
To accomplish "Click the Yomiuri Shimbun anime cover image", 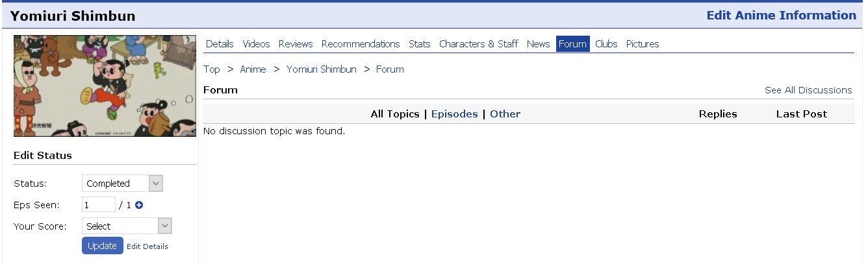I will (x=105, y=86).
